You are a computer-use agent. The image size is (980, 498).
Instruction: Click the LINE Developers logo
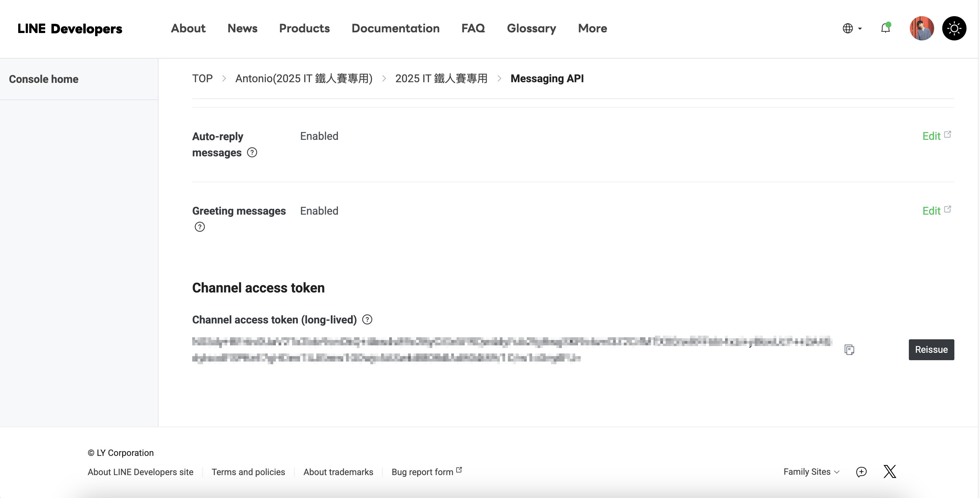[x=70, y=29]
